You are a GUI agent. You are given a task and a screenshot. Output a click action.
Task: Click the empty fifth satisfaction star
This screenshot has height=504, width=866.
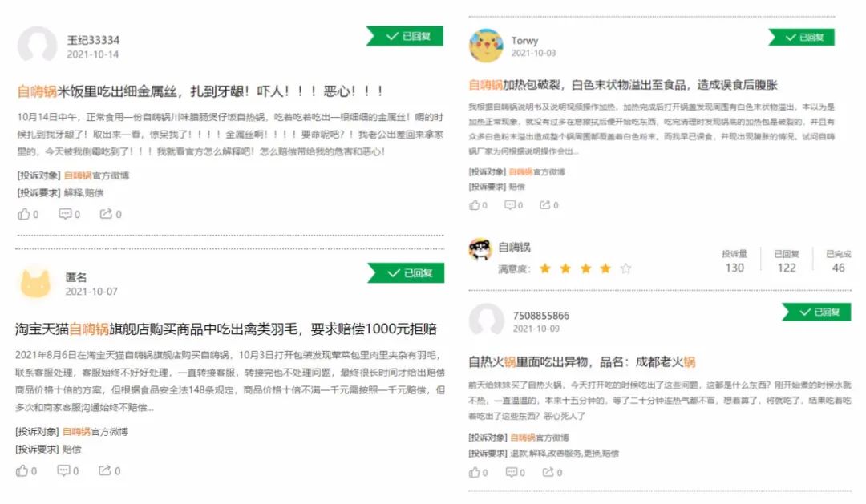coord(625,268)
